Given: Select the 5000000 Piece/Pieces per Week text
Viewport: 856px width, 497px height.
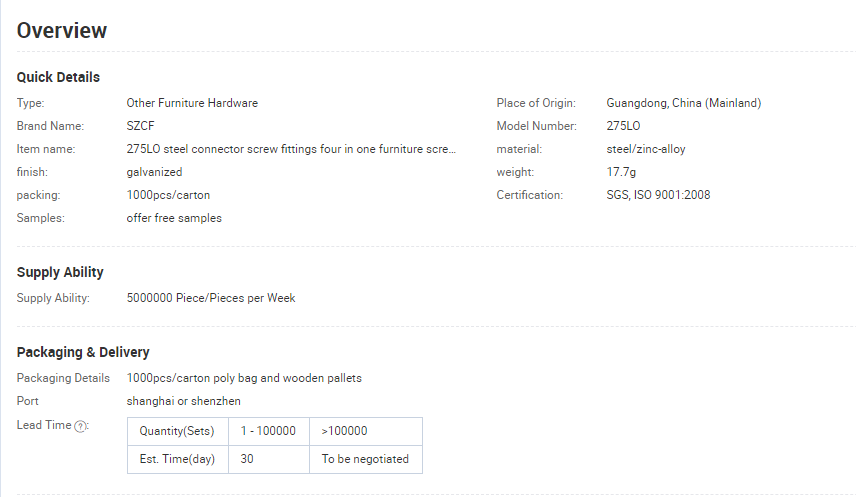Looking at the screenshot, I should (211, 298).
